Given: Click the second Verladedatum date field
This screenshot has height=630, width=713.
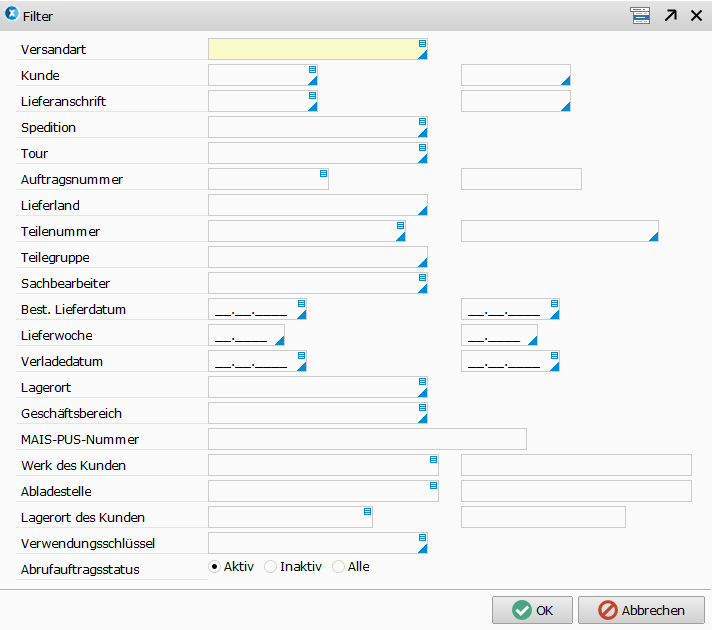Looking at the screenshot, I should point(503,361).
